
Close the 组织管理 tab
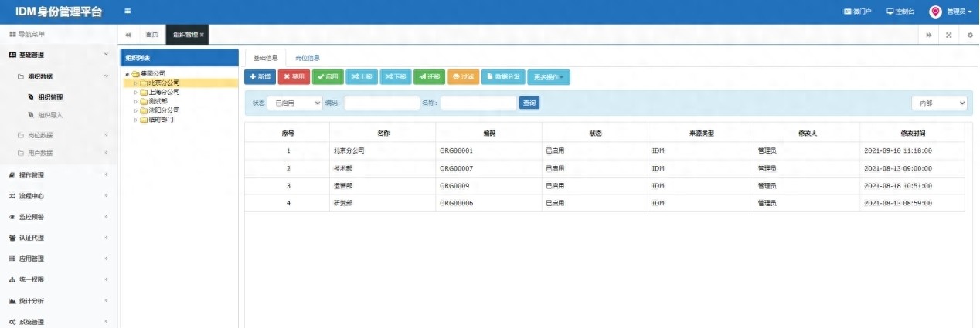point(202,35)
